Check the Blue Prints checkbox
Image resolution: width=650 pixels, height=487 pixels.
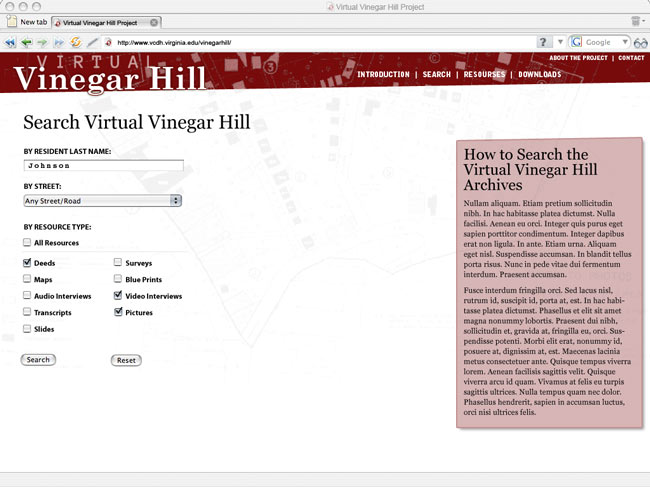118,279
